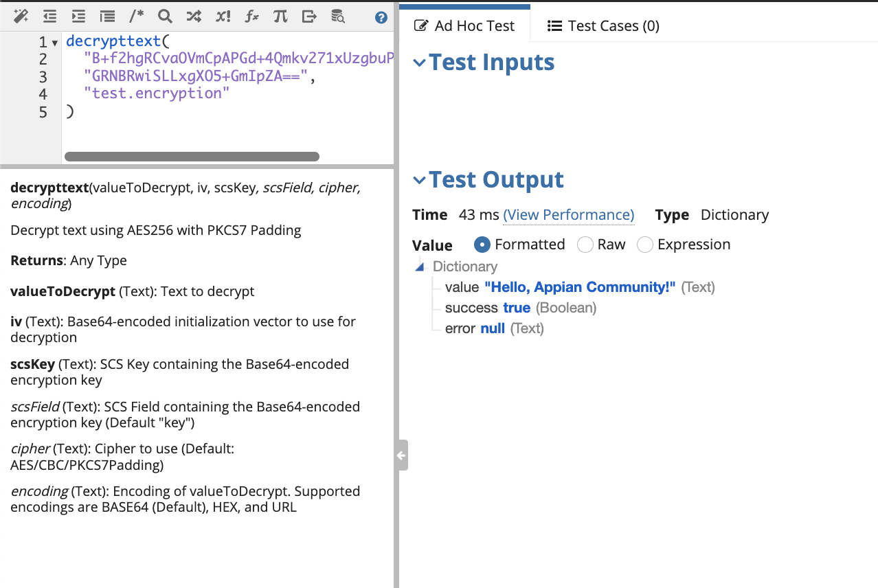Open the View Performance link
The width and height of the screenshot is (878, 588).
point(569,215)
